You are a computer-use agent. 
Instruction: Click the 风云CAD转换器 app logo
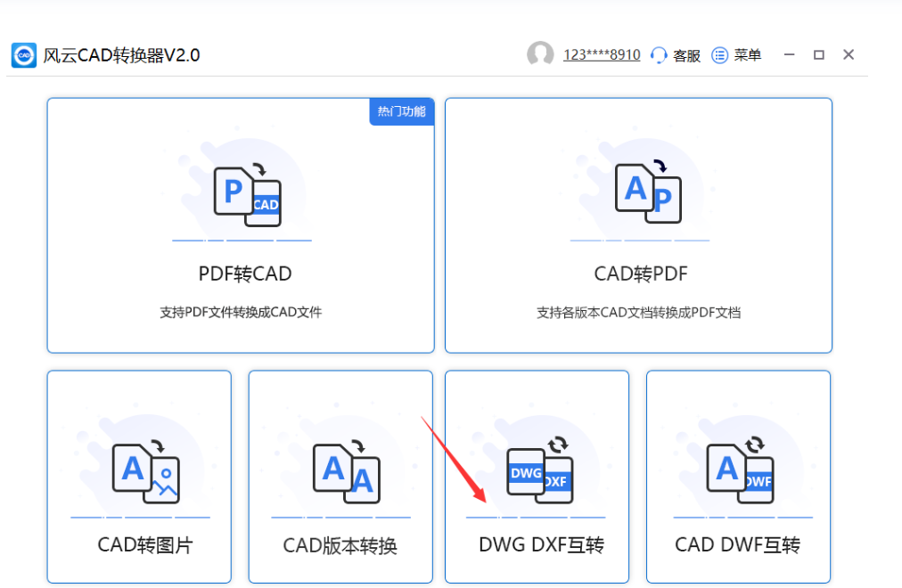pos(24,55)
